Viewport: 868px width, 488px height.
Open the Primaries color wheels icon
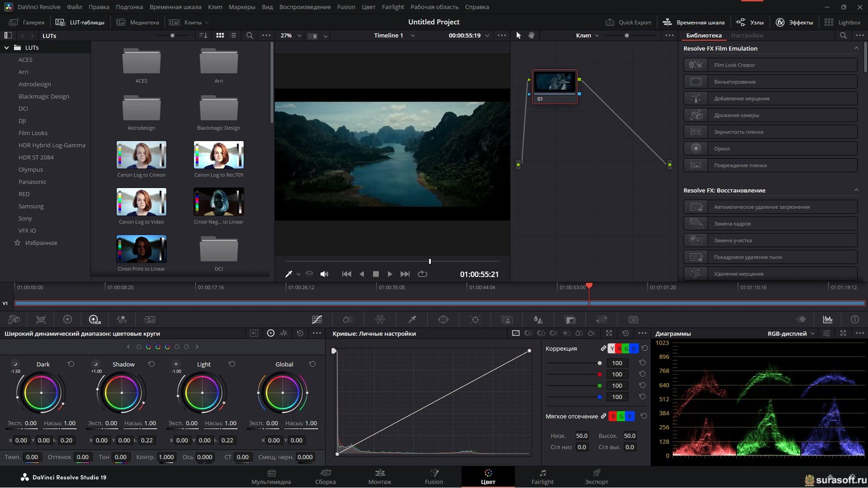68,320
